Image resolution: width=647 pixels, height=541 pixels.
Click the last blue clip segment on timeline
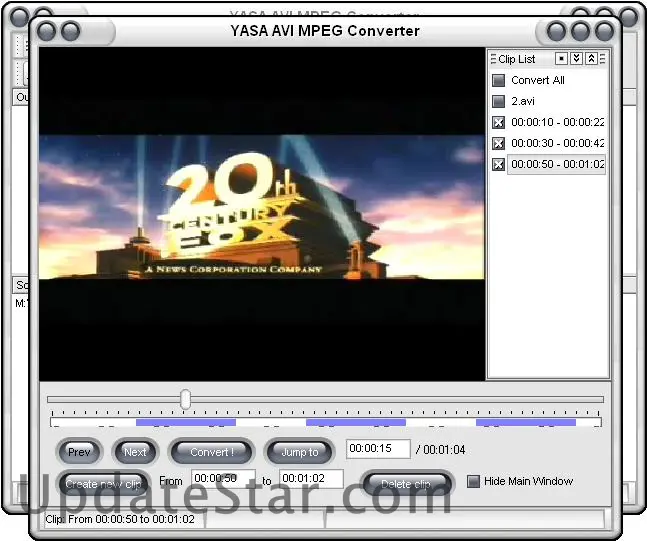[526, 422]
